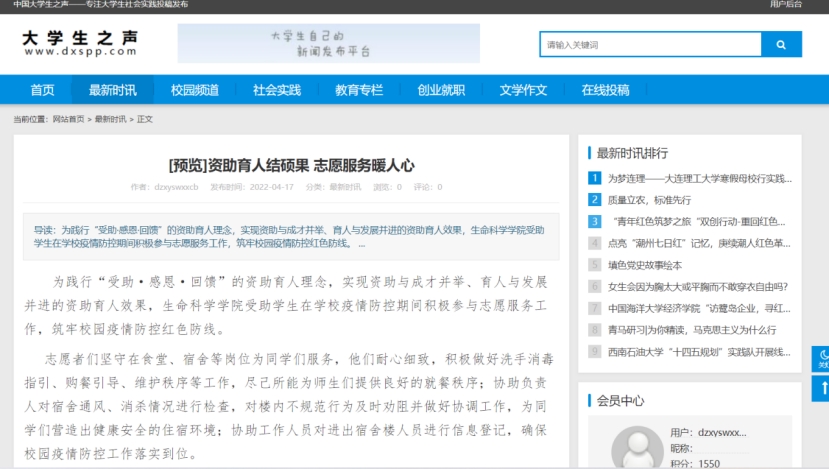The width and height of the screenshot is (829, 469).
Task: Click category 最新时讯 in article meta
Action: pyautogui.click(x=345, y=187)
